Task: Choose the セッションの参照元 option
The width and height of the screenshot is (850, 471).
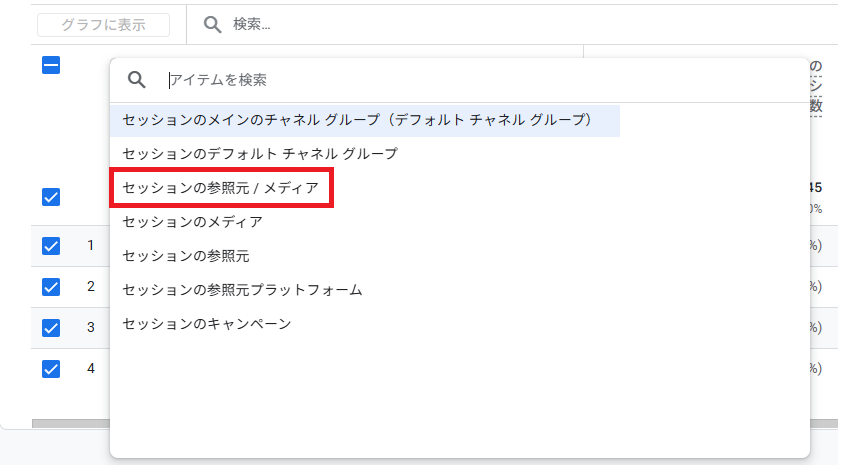Action: 186,256
